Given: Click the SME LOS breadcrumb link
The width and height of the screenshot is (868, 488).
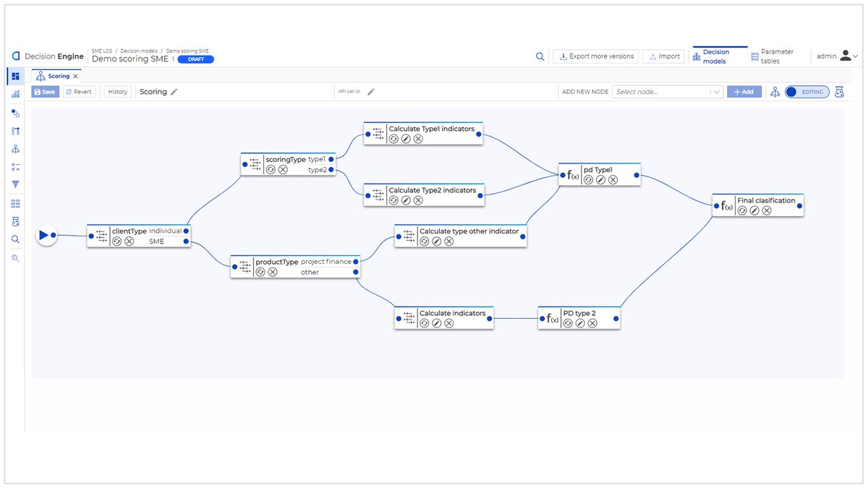Looking at the screenshot, I should pos(102,51).
